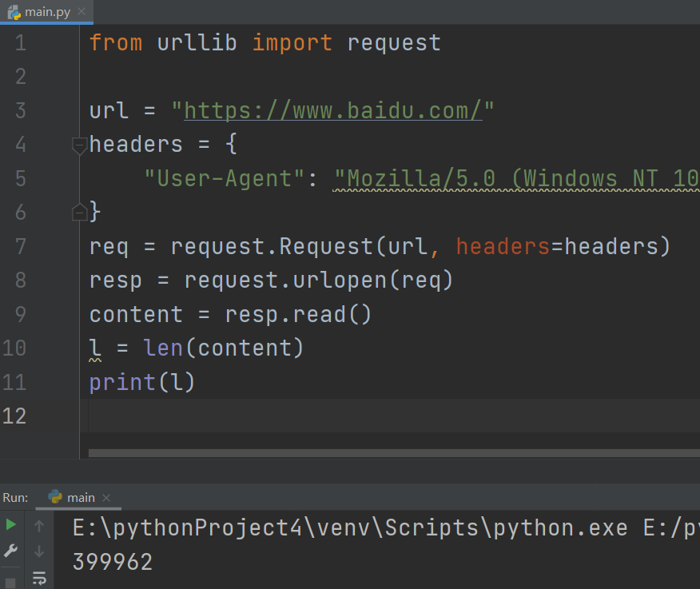Click the 399962 output in the console
Viewport: 700px width, 589px height.
(111, 560)
